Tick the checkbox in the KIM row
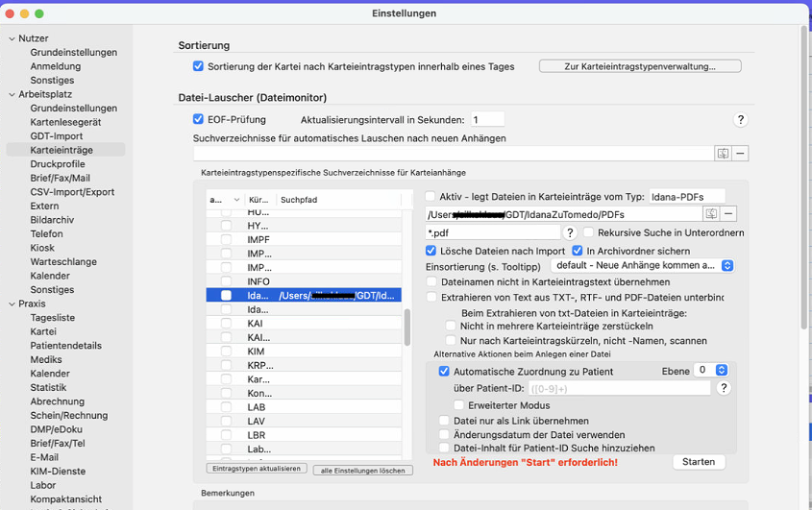Viewport: 812px width, 510px height. (x=227, y=352)
